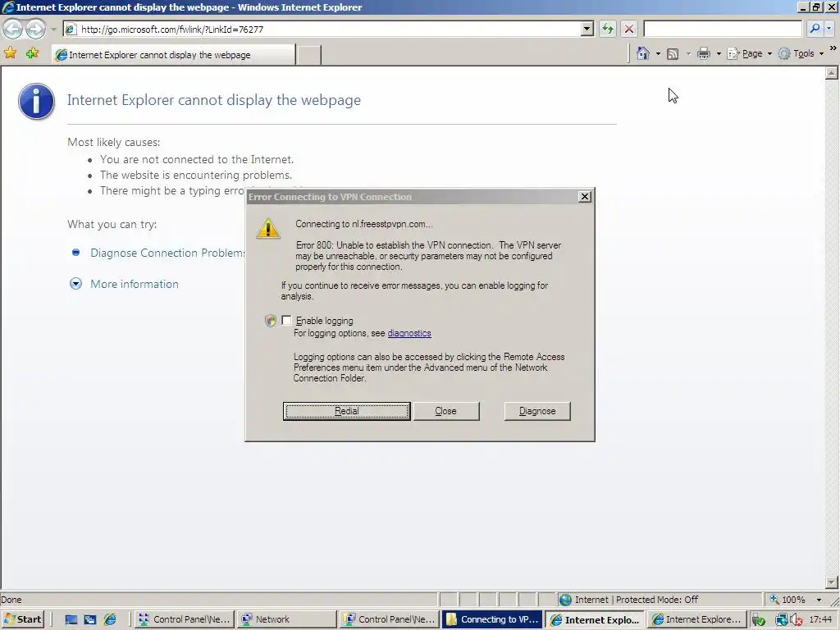Image resolution: width=840 pixels, height=630 pixels.
Task: Launch Internet Explorer from quick launch
Action: tap(110, 620)
